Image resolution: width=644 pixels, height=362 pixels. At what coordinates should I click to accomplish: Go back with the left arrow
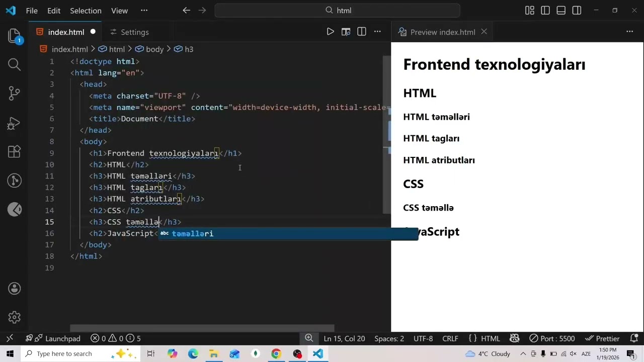[186, 10]
